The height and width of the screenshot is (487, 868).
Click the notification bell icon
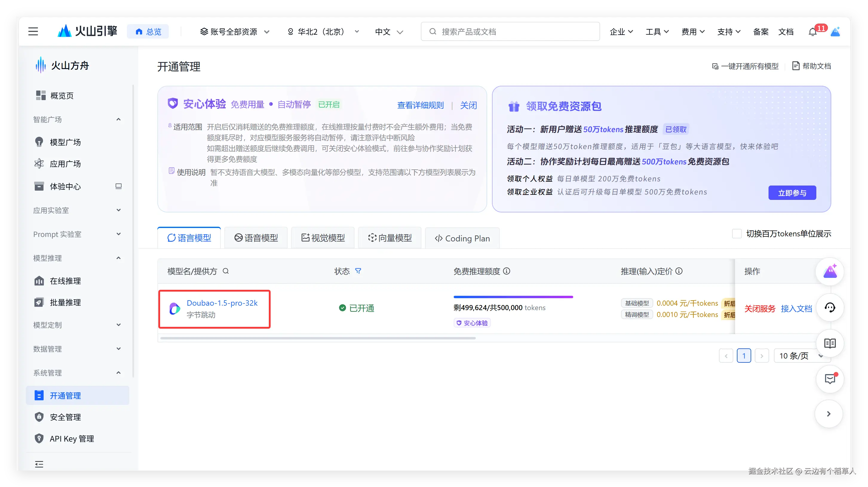[812, 32]
